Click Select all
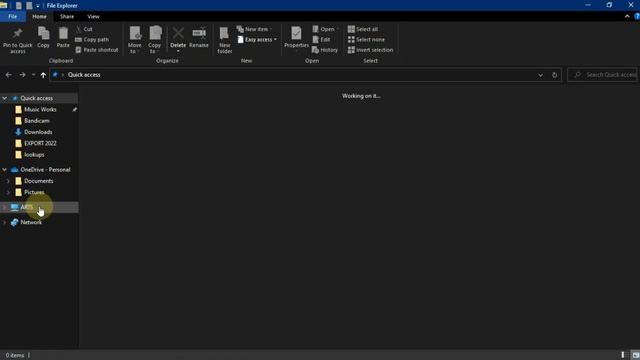 point(363,29)
